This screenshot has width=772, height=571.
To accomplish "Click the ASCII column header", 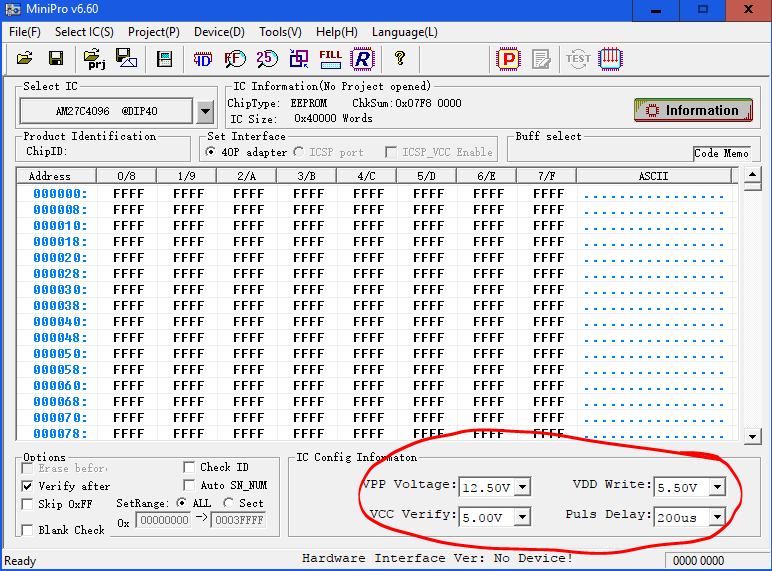I will (x=654, y=176).
